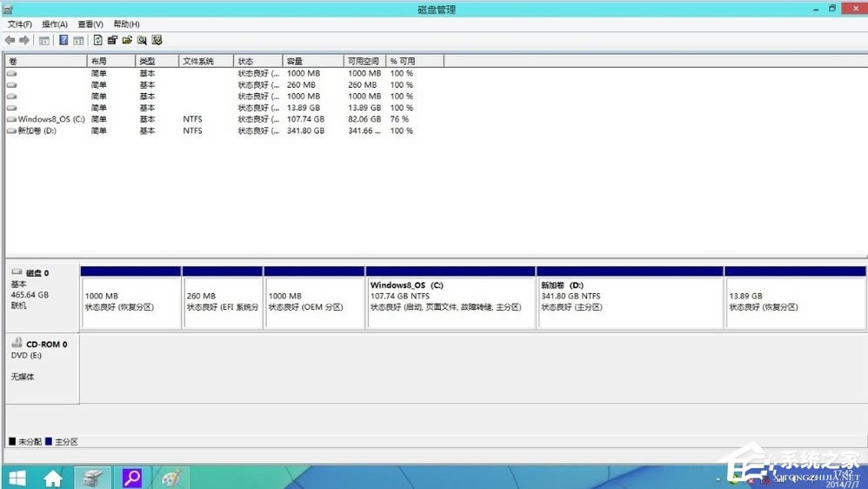The width and height of the screenshot is (868, 489).
Task: Sort by the 类型 column header
Action: coord(157,61)
